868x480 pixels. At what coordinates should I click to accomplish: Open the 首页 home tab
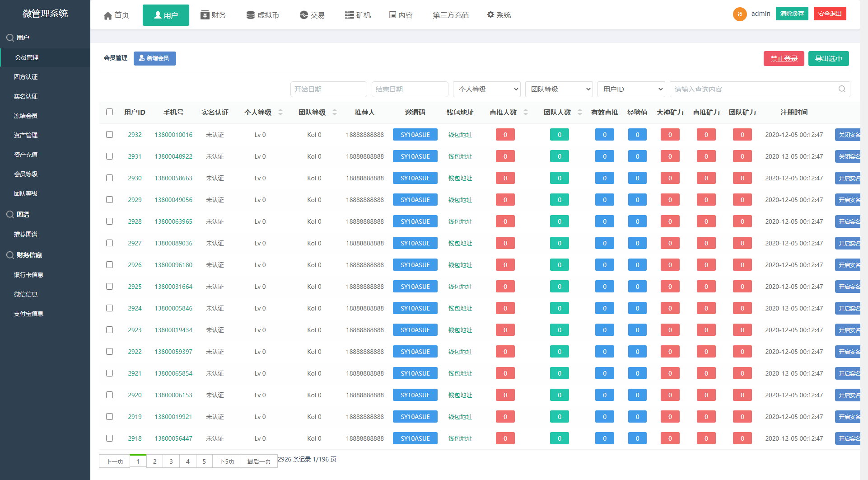[116, 15]
